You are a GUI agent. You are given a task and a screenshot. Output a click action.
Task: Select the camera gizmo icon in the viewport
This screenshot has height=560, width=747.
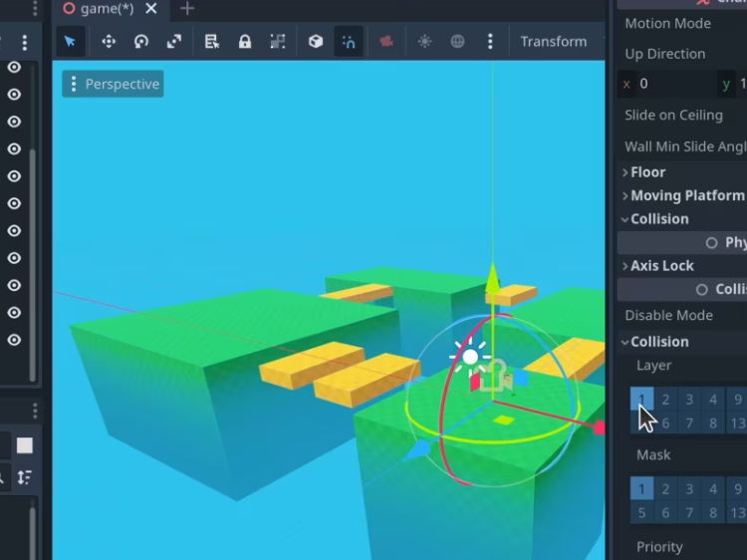tap(495, 377)
